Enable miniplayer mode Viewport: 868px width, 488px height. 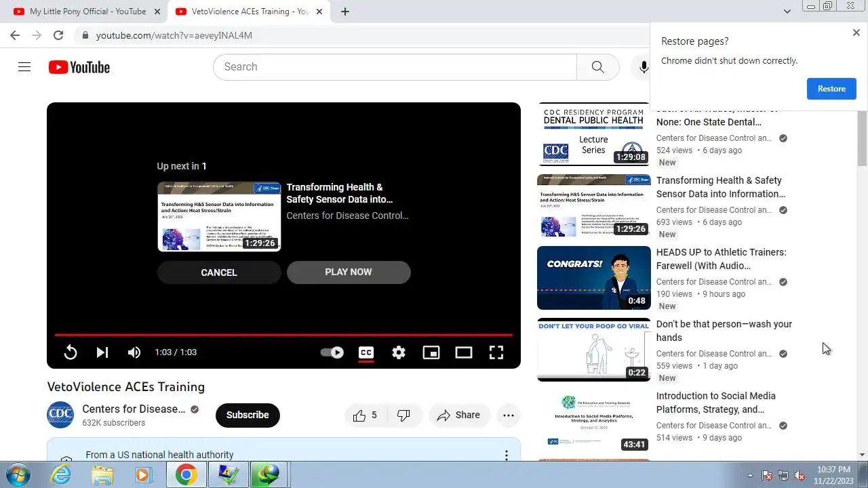431,352
